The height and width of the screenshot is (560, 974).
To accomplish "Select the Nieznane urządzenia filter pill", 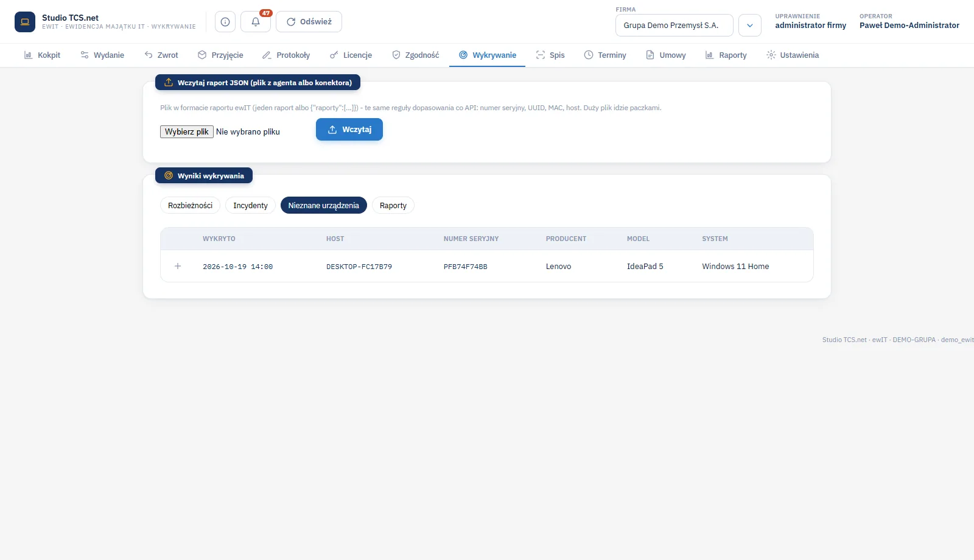I will (x=324, y=206).
